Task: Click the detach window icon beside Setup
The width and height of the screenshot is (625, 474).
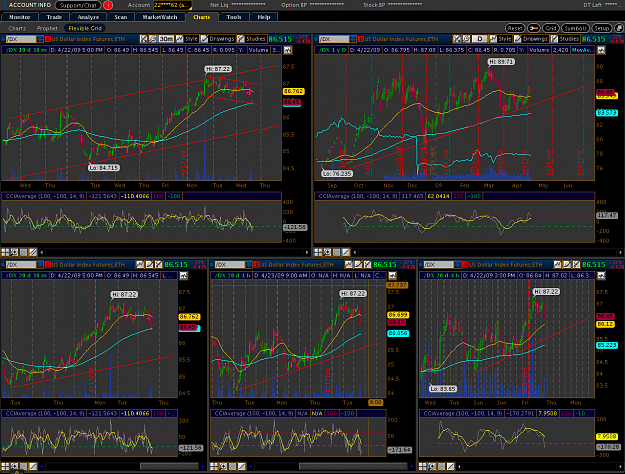Action: [619, 28]
